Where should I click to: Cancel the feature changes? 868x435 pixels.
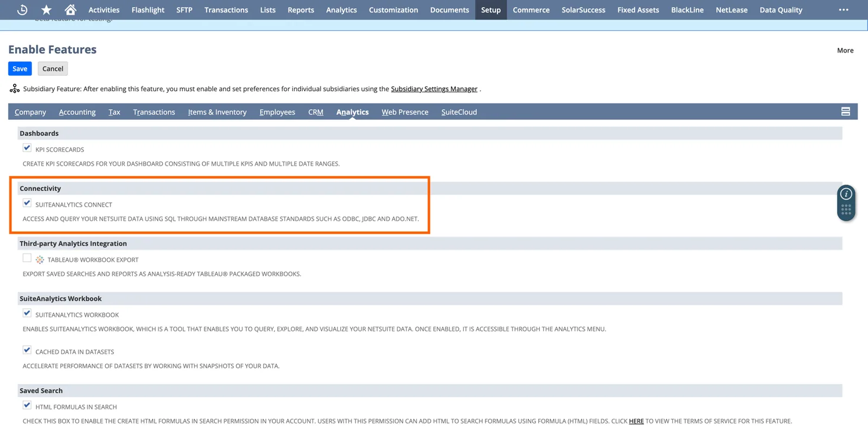[x=53, y=69]
